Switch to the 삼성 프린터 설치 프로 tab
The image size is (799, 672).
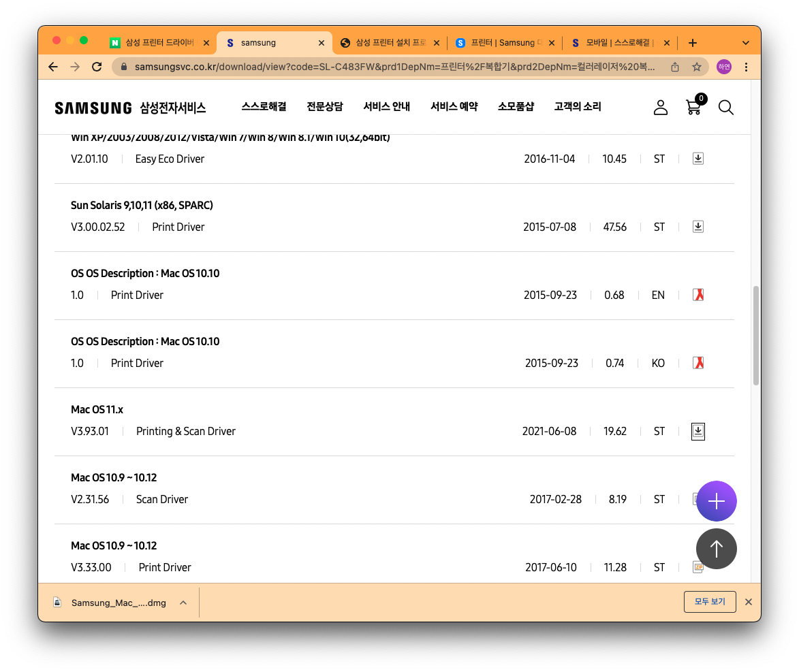tap(390, 43)
